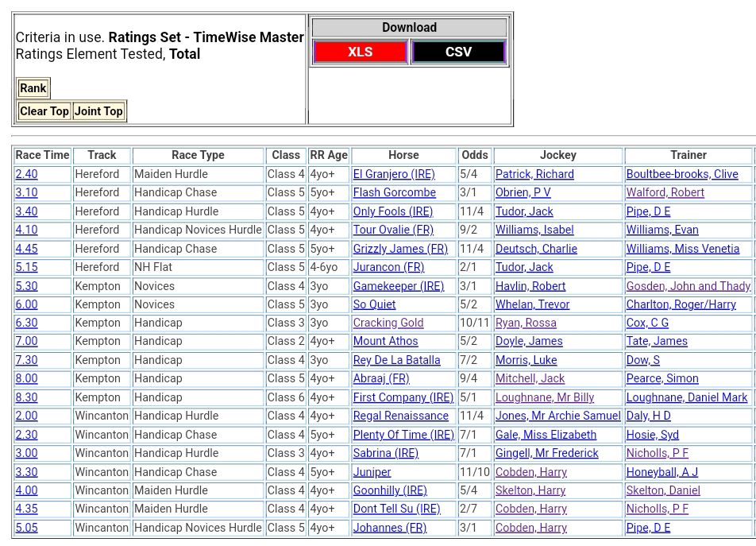
Task: Download the ratings as XLS
Action: 361,52
